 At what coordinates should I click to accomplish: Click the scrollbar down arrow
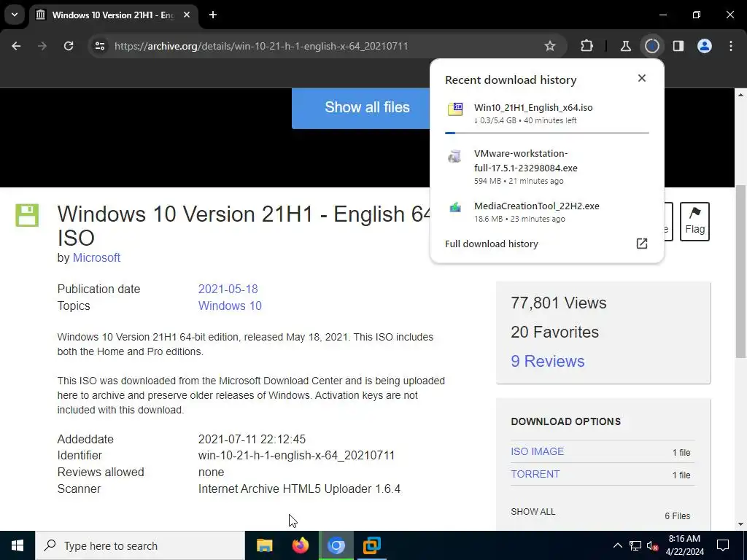point(741,524)
